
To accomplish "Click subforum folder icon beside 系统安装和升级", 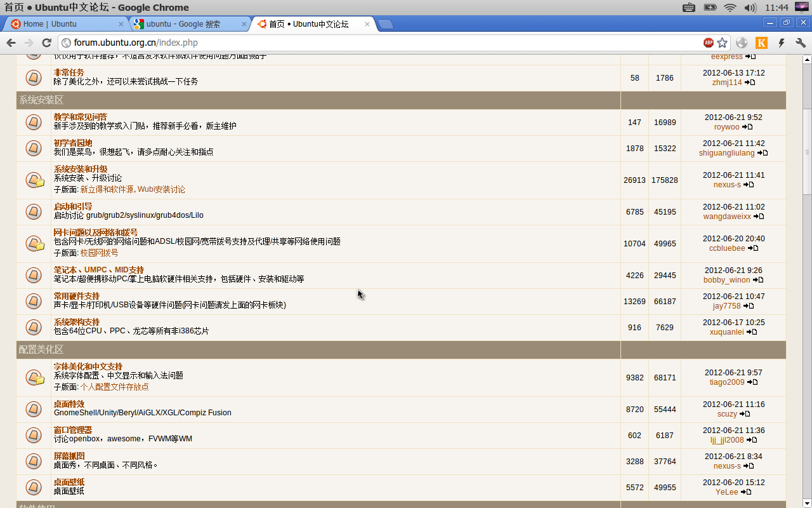I will click(35, 180).
